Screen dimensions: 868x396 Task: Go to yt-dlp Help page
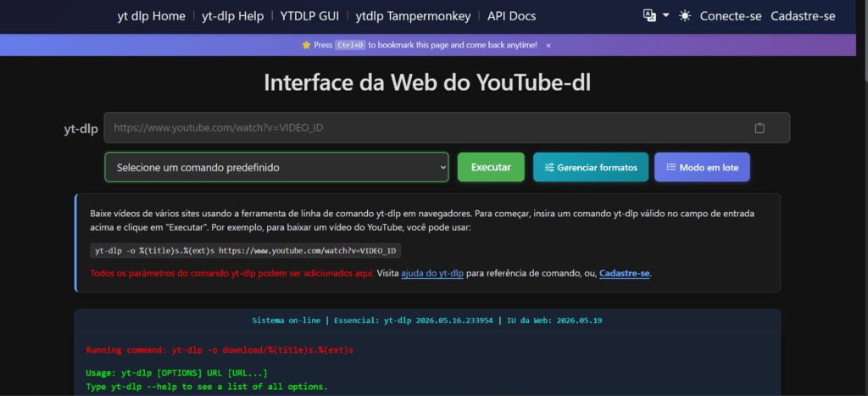tap(232, 16)
